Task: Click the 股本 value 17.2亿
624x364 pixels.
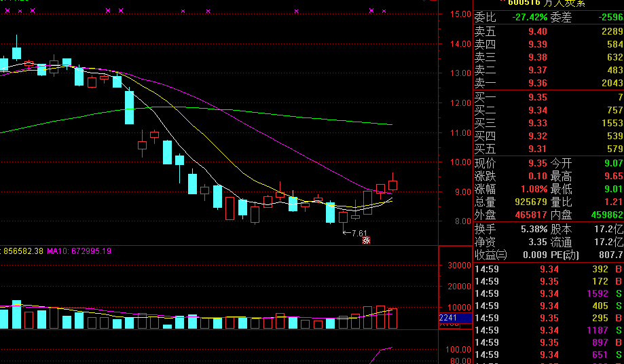Action: 610,229
